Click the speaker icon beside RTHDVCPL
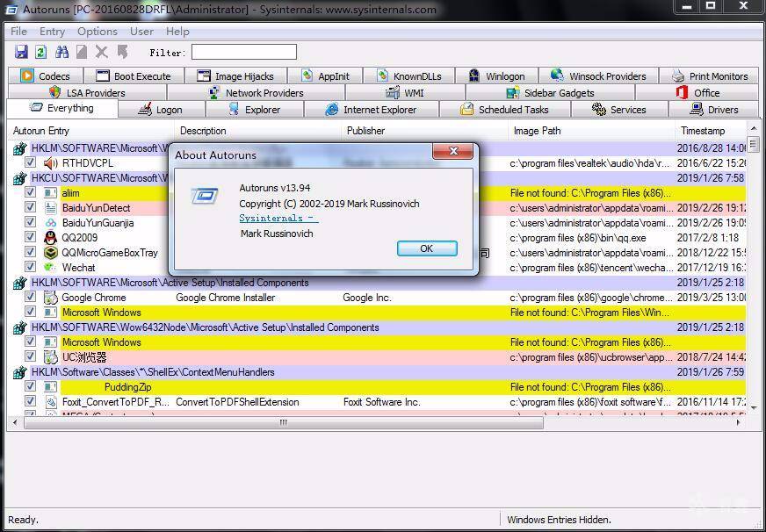This screenshot has width=766, height=532. 50,163
